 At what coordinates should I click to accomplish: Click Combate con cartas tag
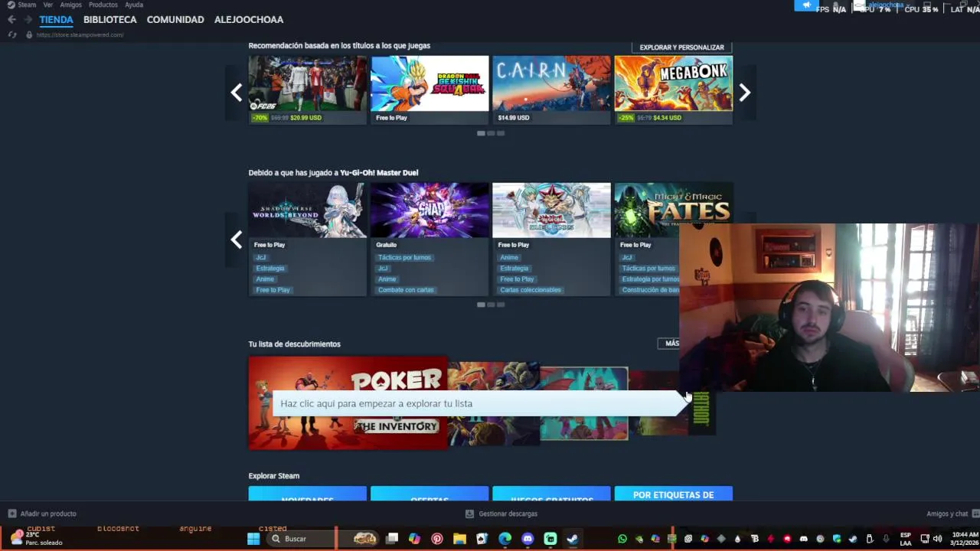(406, 290)
